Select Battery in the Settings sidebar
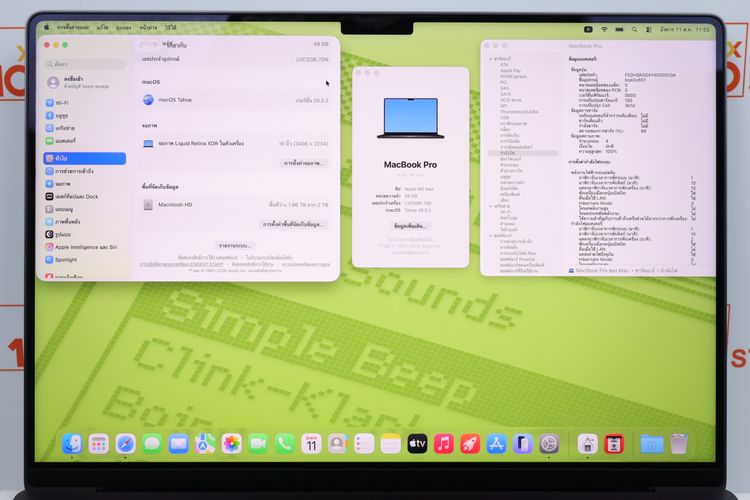 pos(85,141)
